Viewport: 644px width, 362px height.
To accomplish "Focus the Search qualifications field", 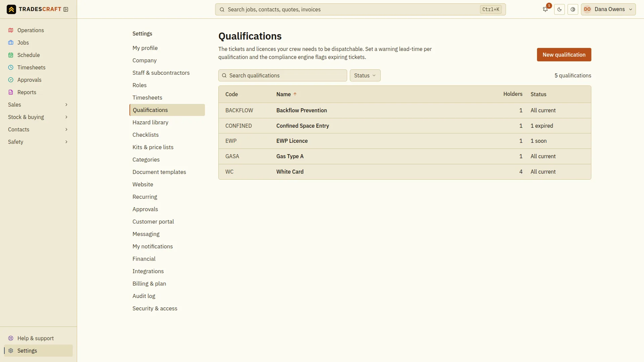I will (x=282, y=75).
